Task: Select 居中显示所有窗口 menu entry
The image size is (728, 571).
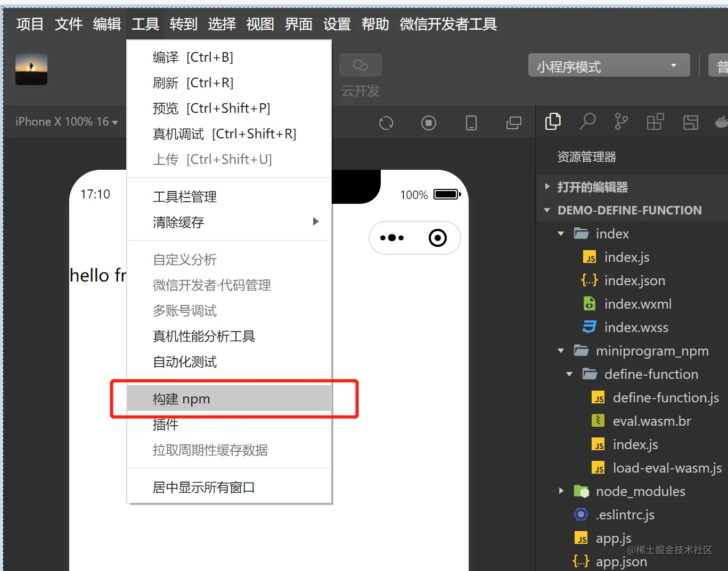Action: [229, 487]
